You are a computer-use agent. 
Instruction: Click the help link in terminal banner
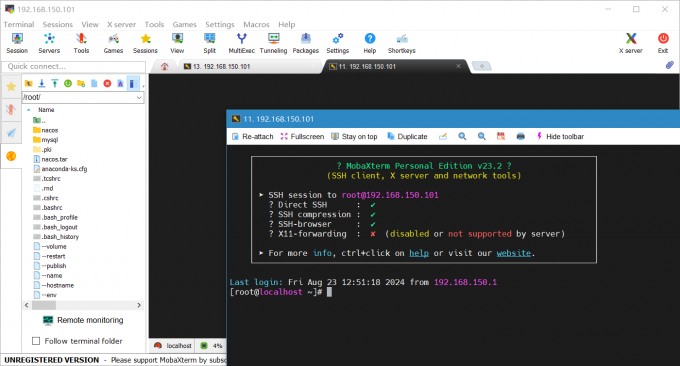click(419, 253)
